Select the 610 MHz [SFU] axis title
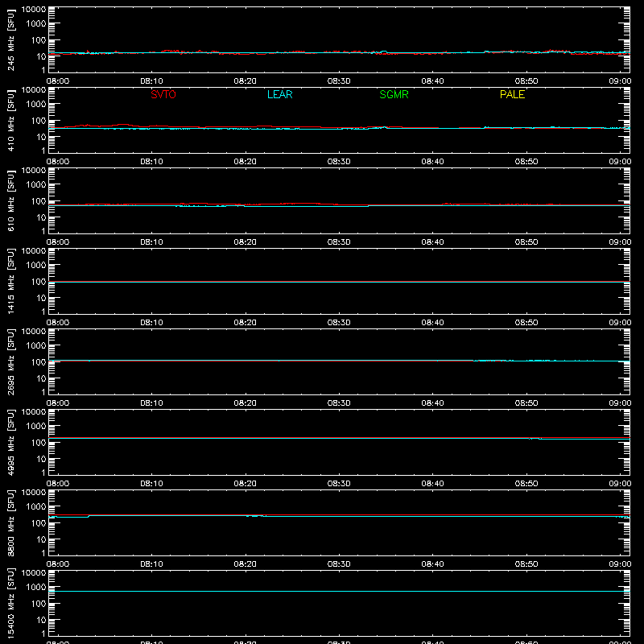Screen dimensions: 644x644 click(x=10, y=200)
